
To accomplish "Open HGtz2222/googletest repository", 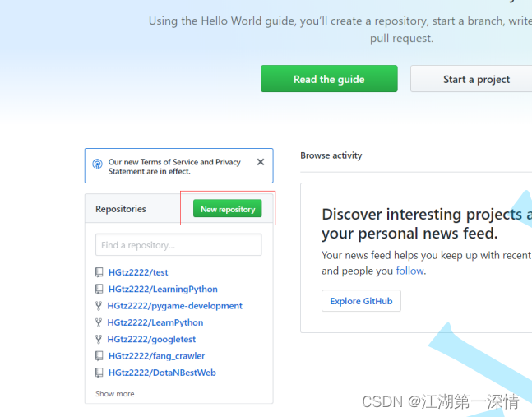I will (x=151, y=340).
